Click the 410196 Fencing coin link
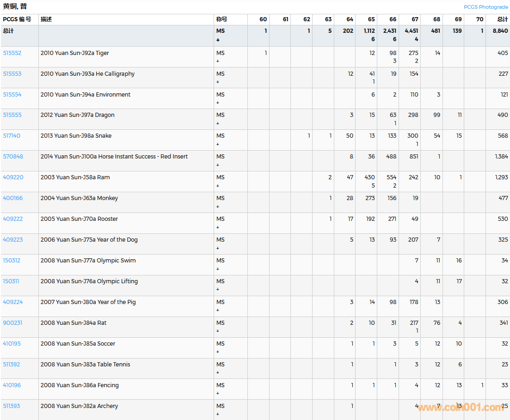Screen dimensions: 510x420 [x=12, y=385]
